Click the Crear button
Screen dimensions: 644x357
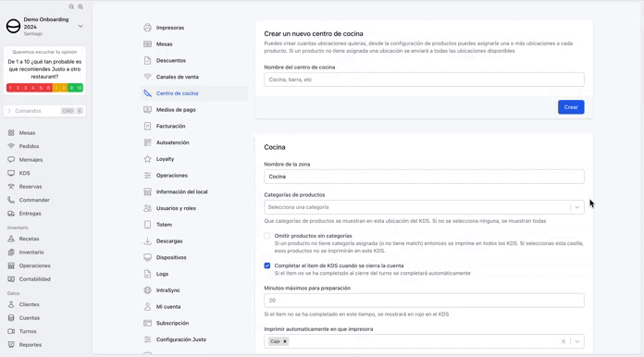[x=571, y=107]
